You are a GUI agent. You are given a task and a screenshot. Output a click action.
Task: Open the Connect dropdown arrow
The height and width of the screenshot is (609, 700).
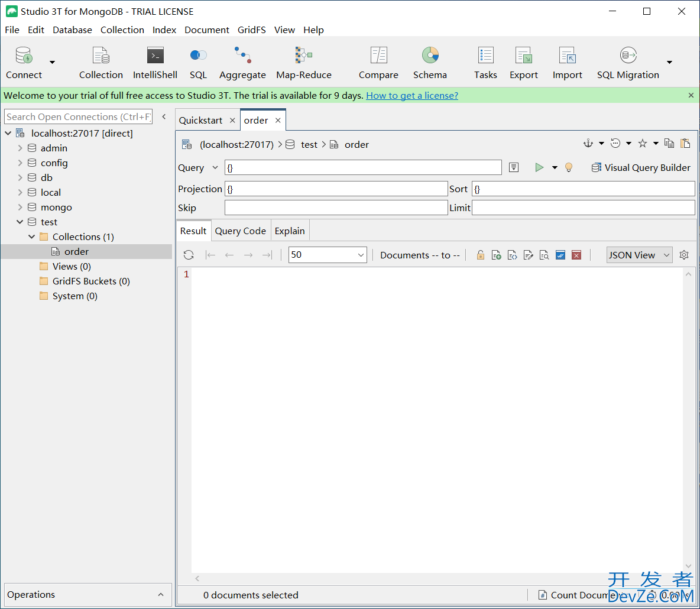point(52,62)
